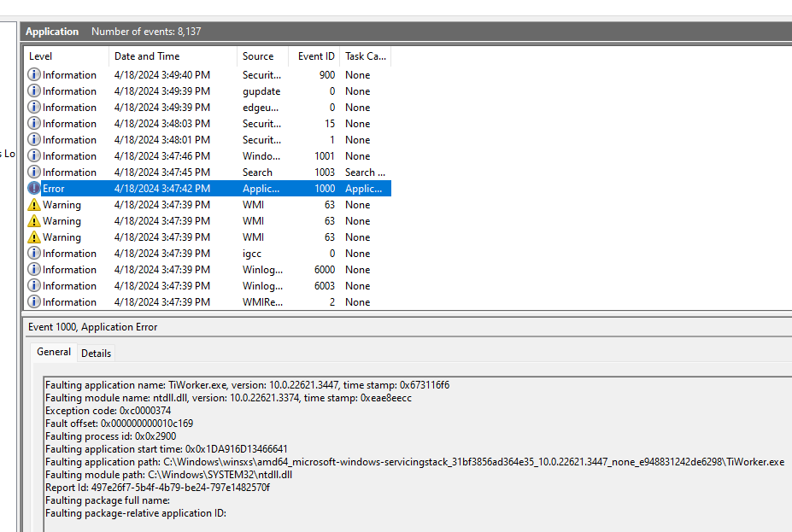Click the 'Fault offset: 0x000000000010c169' line
This screenshot has height=532, width=792.
point(120,423)
